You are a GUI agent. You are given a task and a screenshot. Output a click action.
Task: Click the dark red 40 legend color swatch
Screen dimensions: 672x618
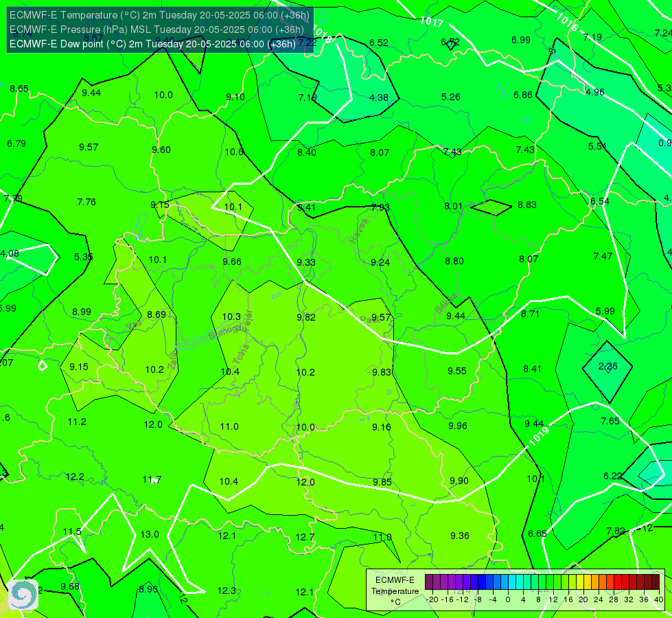tap(656, 582)
